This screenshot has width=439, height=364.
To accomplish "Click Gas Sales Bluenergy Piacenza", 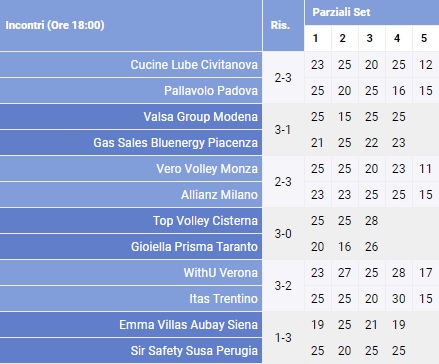I will [x=175, y=143].
